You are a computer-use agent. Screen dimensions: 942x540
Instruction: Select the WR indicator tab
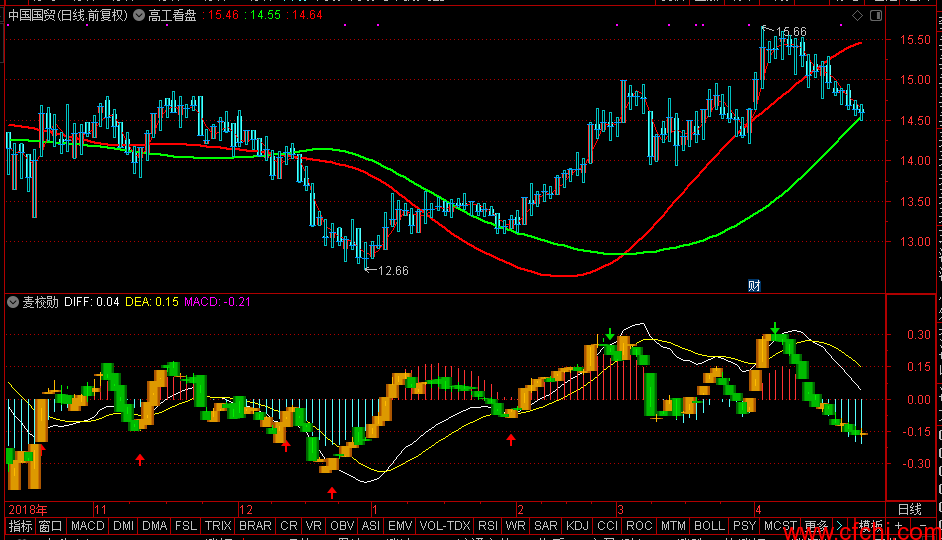point(515,526)
